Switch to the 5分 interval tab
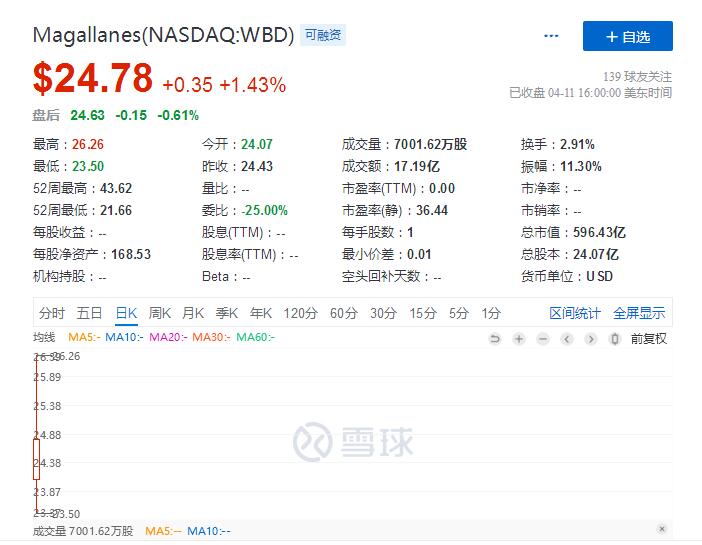This screenshot has height=545, width=702. tap(459, 313)
